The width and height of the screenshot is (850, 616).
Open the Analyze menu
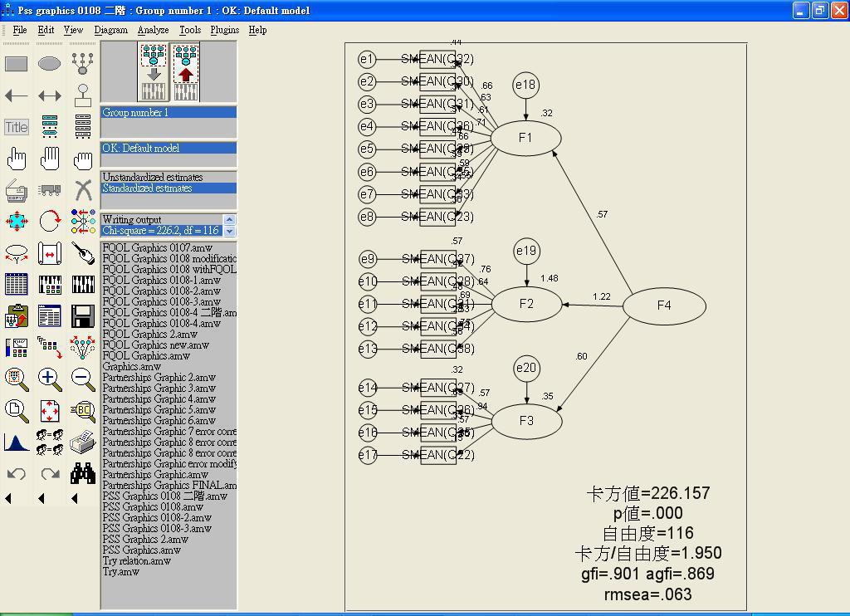click(x=153, y=30)
